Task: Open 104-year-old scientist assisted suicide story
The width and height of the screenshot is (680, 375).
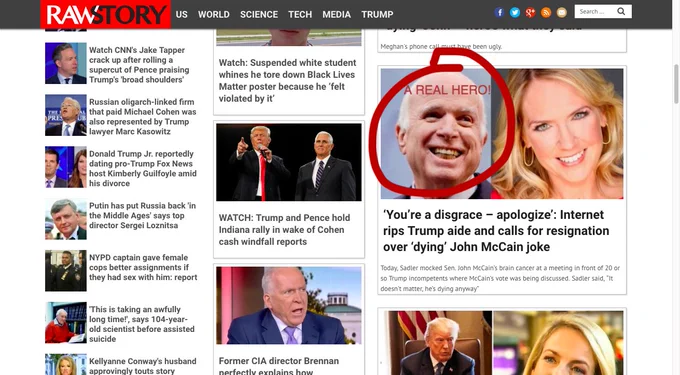Action: tap(142, 324)
